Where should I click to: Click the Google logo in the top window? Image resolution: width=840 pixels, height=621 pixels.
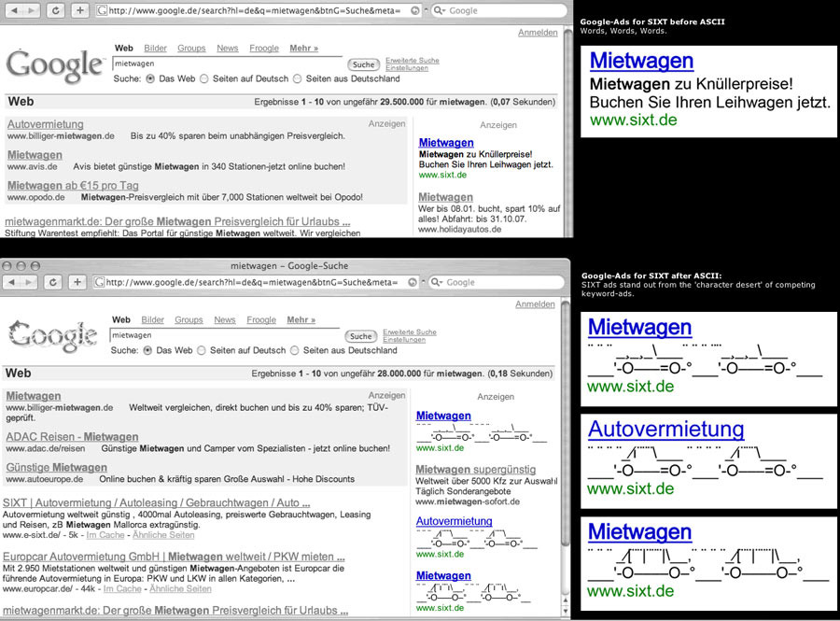pyautogui.click(x=55, y=66)
